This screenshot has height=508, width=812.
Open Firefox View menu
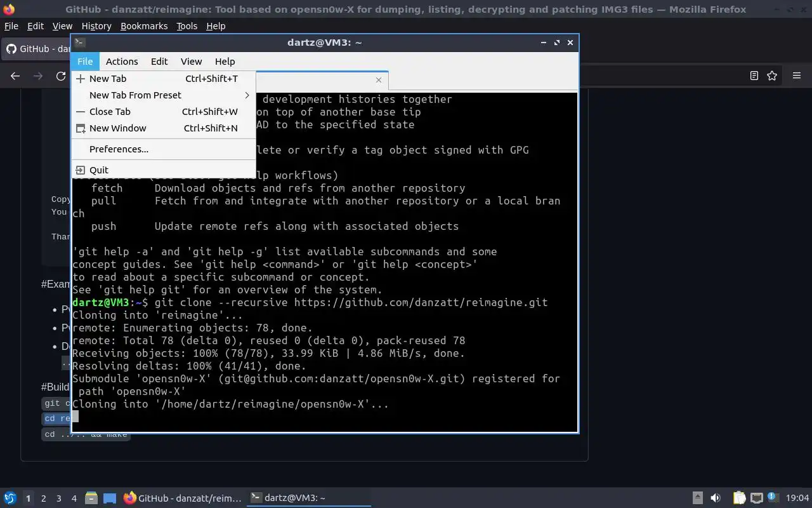[x=62, y=26]
